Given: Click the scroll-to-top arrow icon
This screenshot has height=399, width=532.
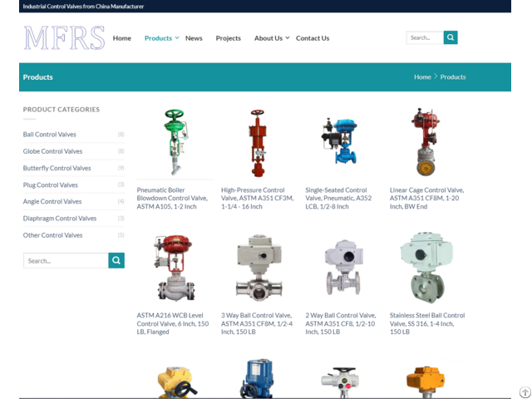Looking at the screenshot, I should pyautogui.click(x=525, y=392).
